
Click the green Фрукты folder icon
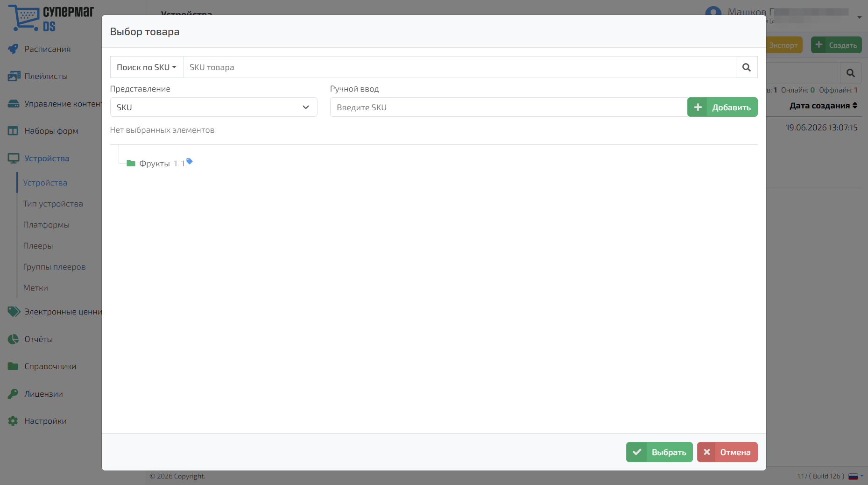(131, 163)
